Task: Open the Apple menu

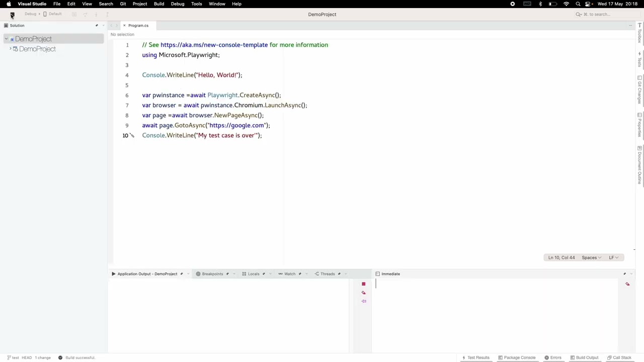Action: tap(9, 4)
